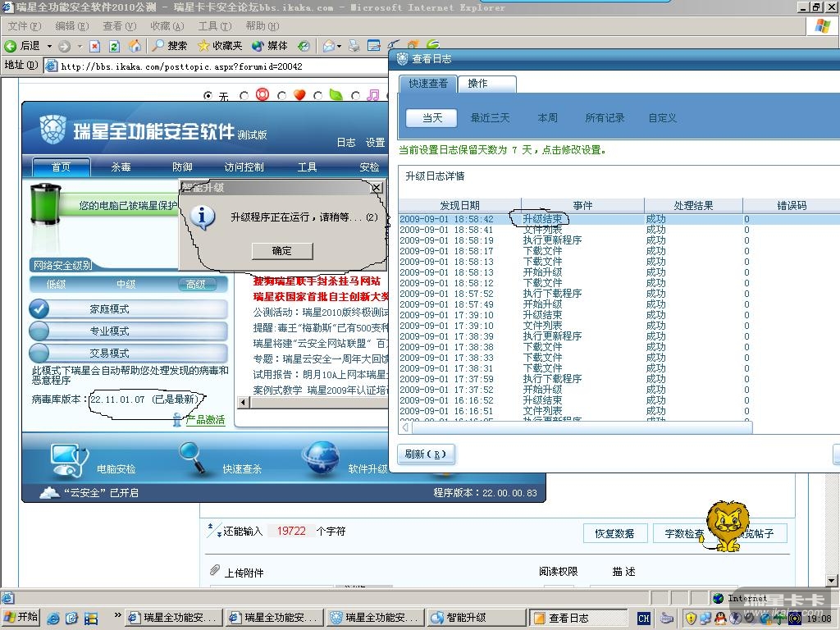This screenshot has width=840, height=630.
Task: Sort log by 发现日期 column header
Action: [459, 206]
